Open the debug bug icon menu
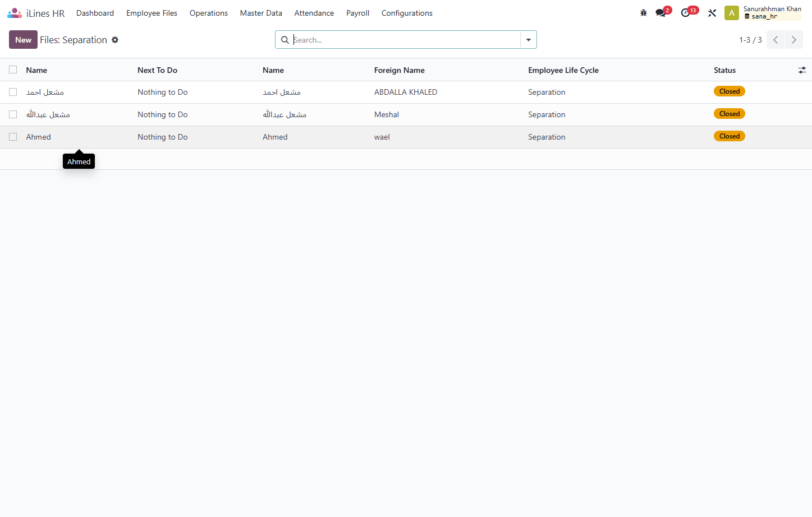 click(x=644, y=13)
